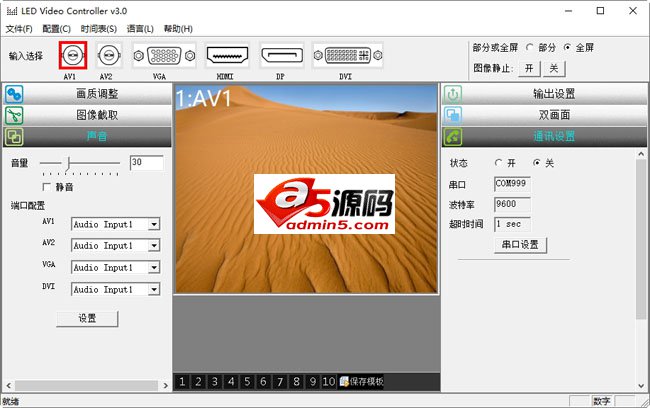Click the 声音 panel icon
Viewport: 650px width, 408px height.
click(14, 136)
